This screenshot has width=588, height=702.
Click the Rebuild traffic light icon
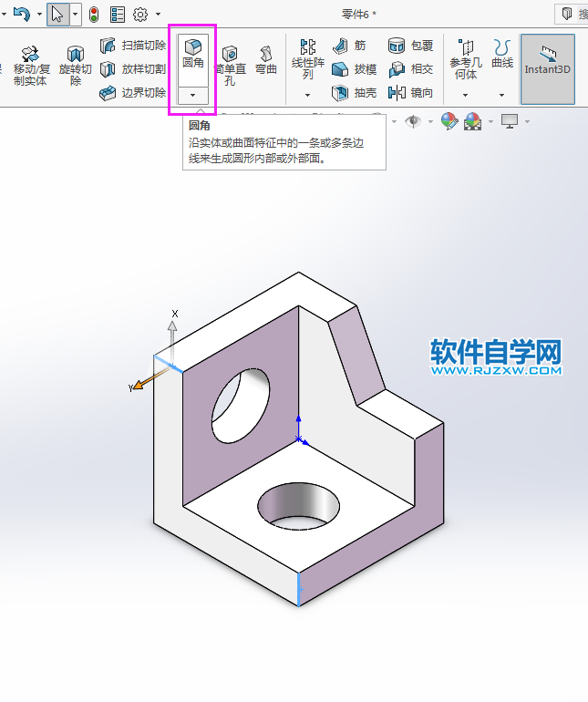pyautogui.click(x=94, y=15)
